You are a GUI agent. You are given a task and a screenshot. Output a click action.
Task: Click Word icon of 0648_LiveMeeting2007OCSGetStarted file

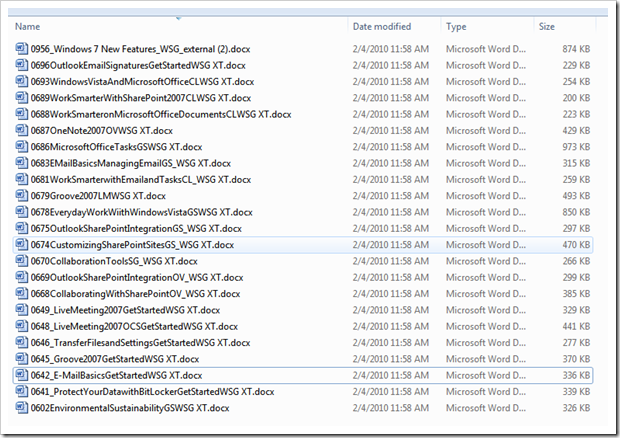point(21,326)
